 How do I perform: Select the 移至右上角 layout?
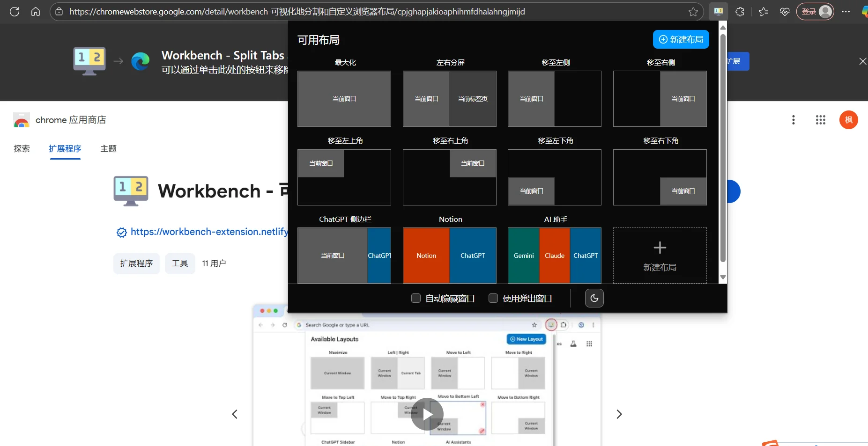pos(450,177)
